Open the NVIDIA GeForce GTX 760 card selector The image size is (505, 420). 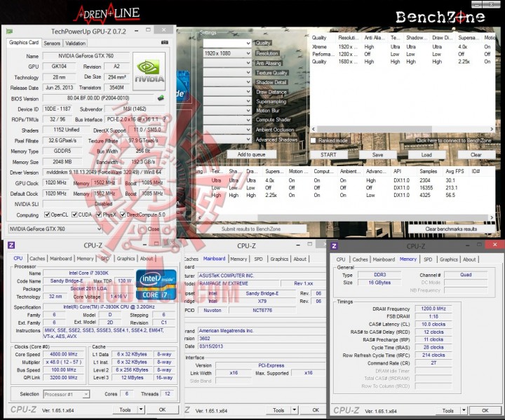click(x=55, y=229)
